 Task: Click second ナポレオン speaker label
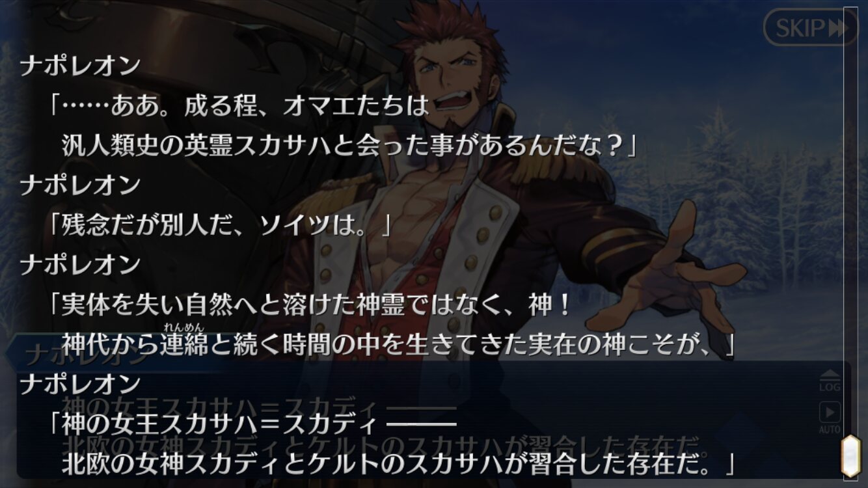click(x=80, y=185)
